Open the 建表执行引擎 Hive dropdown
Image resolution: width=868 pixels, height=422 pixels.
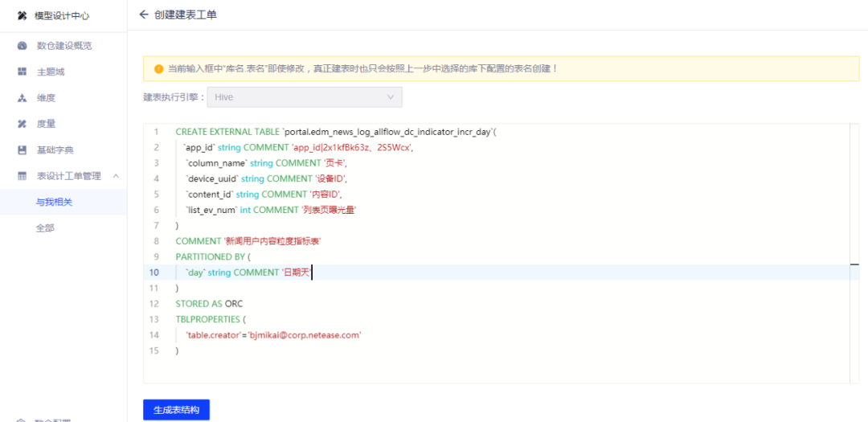305,97
